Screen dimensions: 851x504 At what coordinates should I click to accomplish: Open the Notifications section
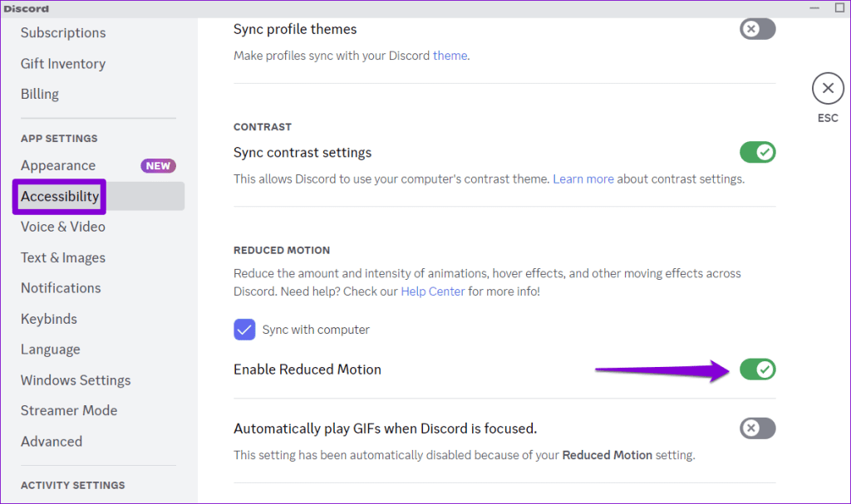click(60, 288)
